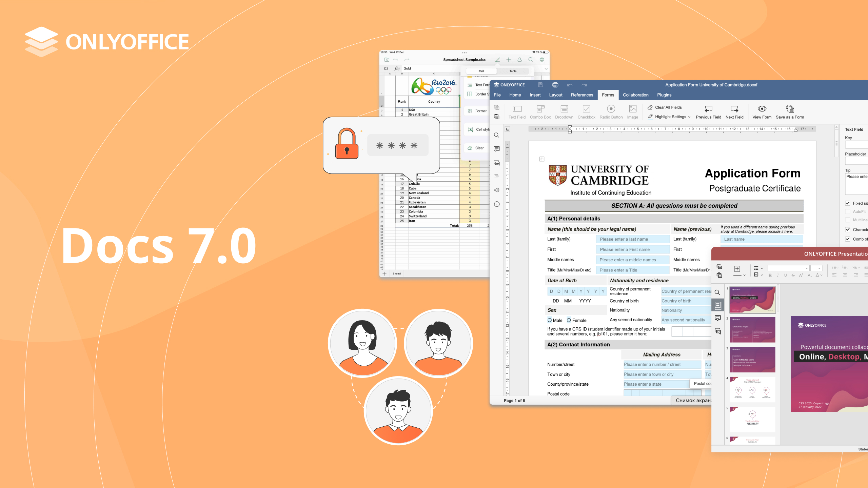Expand Highlight Settings dropdown
This screenshot has width=868, height=488.
(x=689, y=117)
